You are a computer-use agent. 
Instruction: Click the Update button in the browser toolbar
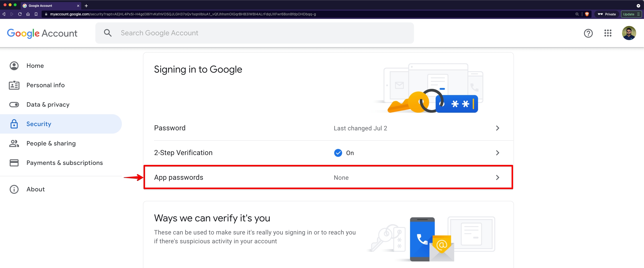coord(631,14)
